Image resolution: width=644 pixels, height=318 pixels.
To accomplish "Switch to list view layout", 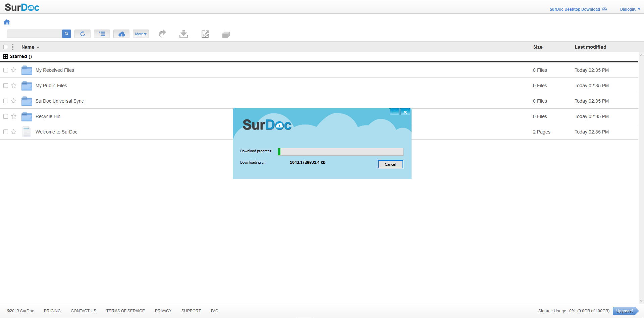I will (102, 34).
